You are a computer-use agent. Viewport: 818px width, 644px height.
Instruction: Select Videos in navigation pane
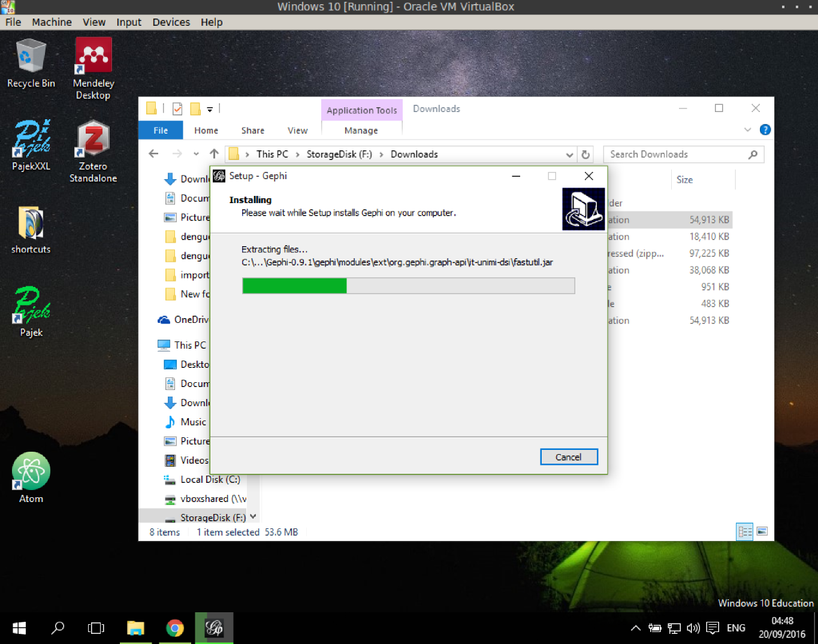[187, 460]
